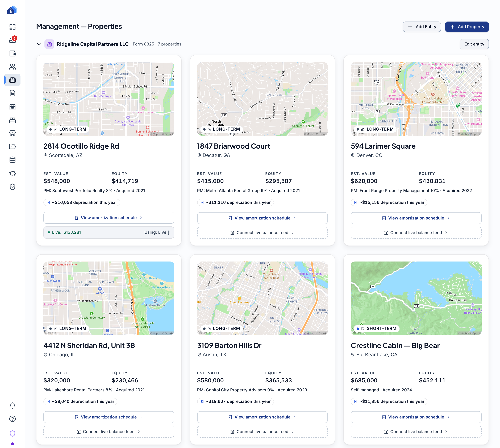This screenshot has height=448, width=500.
Task: Open the Using: Live balance source selector
Action: [x=157, y=232]
